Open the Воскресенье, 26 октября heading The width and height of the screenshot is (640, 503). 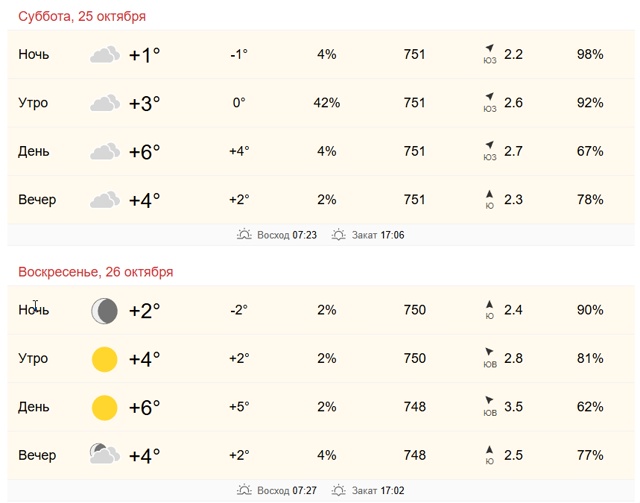[96, 272]
